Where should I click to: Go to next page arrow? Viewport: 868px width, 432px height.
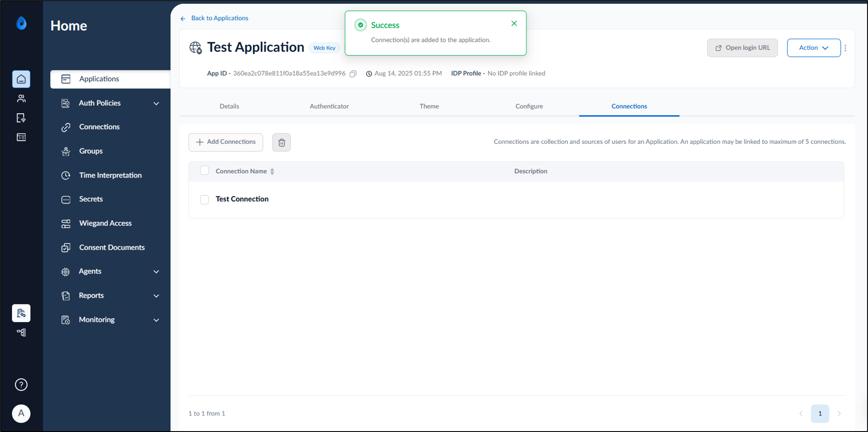click(x=839, y=414)
